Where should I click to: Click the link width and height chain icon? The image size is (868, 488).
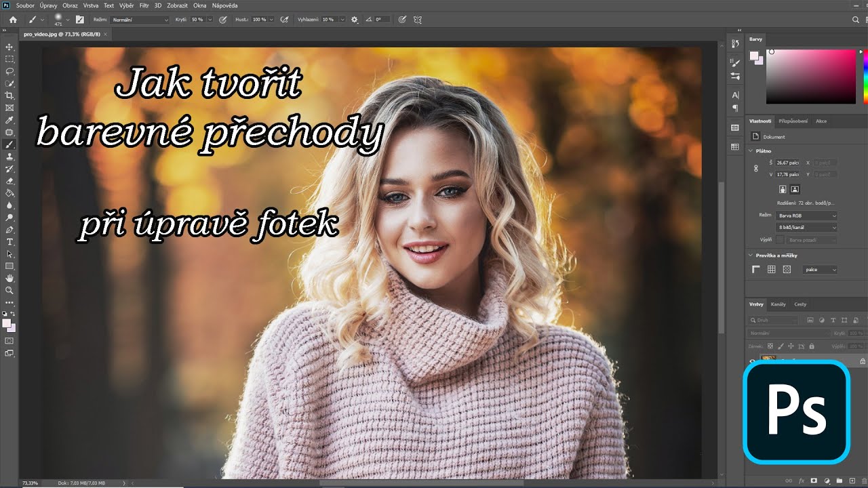click(756, 168)
